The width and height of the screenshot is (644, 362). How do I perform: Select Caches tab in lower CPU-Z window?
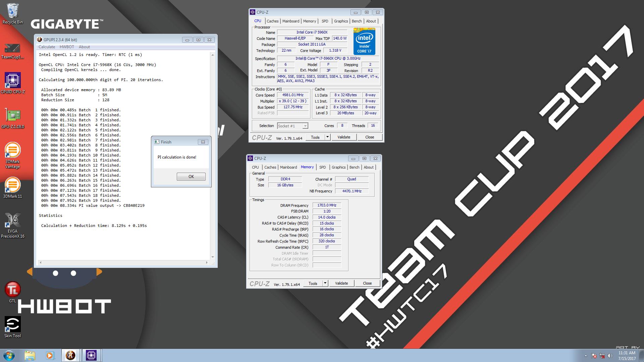(x=270, y=167)
